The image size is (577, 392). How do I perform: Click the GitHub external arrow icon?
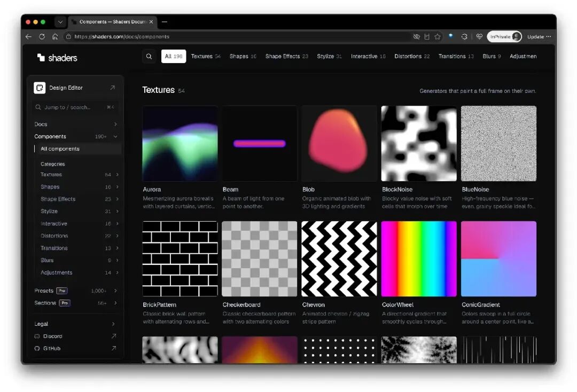coord(114,348)
